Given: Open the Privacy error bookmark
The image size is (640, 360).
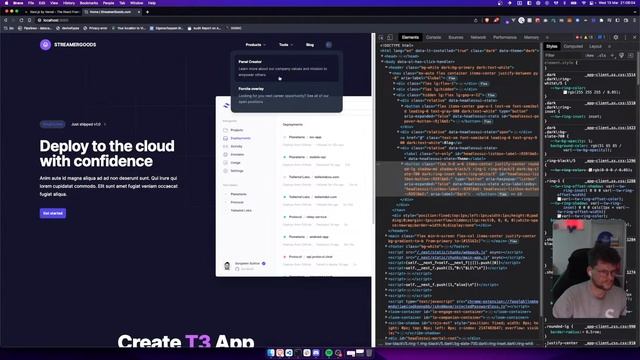Looking at the screenshot, I should tap(95, 28).
